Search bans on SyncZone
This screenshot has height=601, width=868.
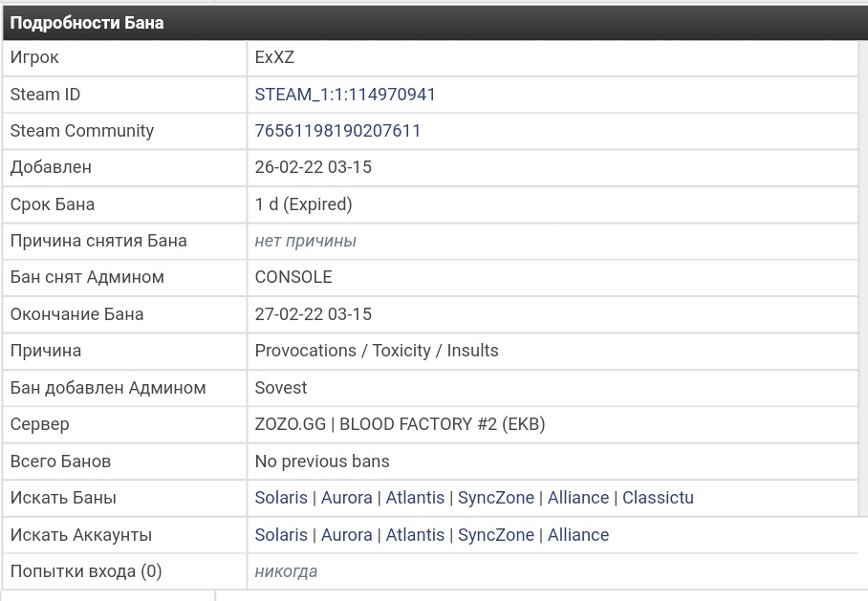(495, 498)
